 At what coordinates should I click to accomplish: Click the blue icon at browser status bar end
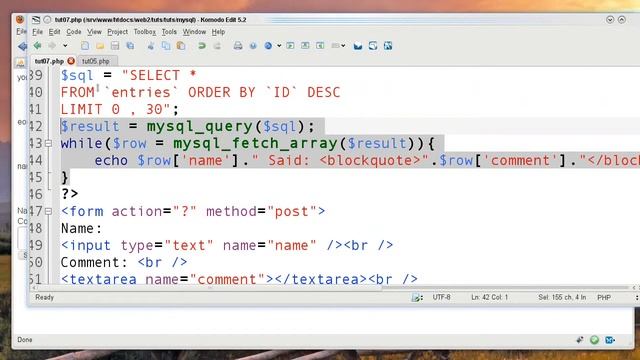point(610,340)
